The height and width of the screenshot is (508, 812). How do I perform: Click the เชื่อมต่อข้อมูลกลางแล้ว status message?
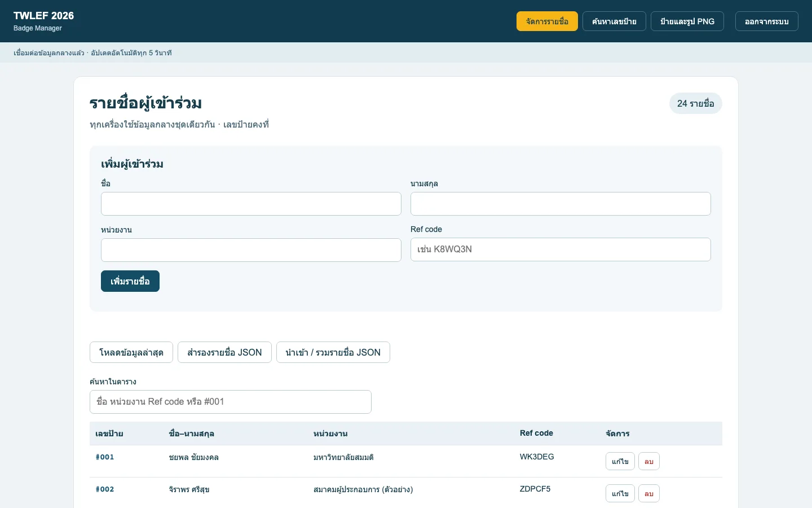pyautogui.click(x=49, y=53)
